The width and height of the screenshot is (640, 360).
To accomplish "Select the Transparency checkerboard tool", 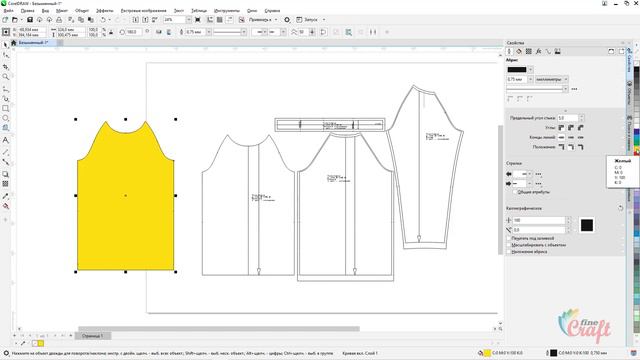I will (6, 184).
